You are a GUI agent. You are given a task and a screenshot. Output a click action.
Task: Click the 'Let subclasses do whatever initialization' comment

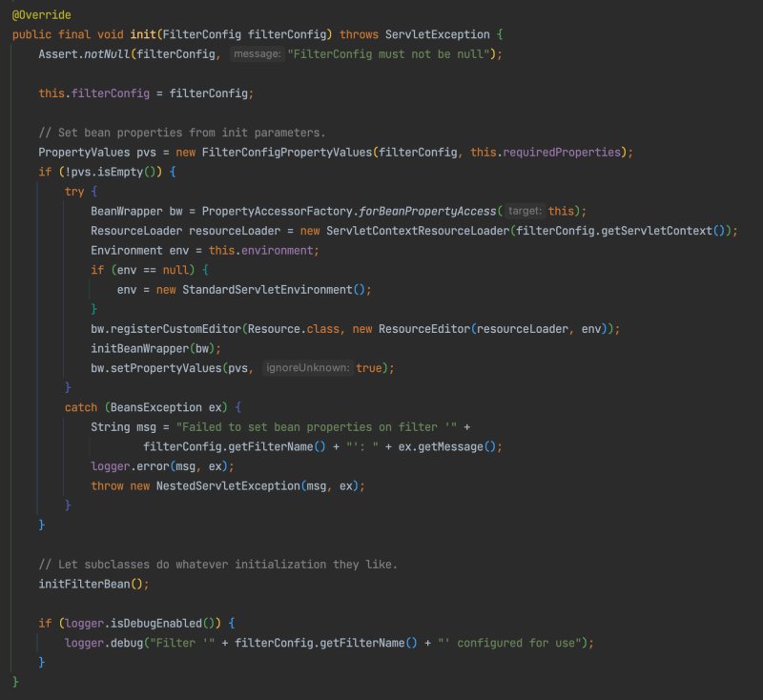[218, 565]
